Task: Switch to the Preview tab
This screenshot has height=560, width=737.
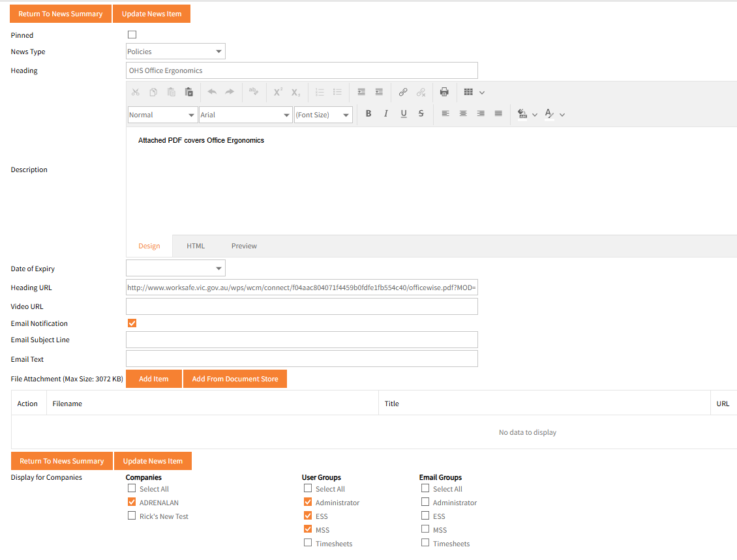Action: tap(244, 246)
